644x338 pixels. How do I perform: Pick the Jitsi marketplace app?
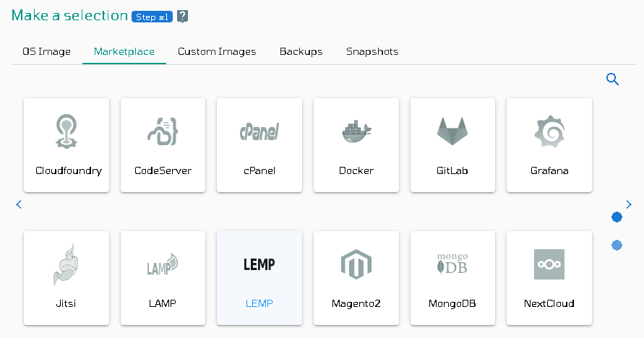66,278
